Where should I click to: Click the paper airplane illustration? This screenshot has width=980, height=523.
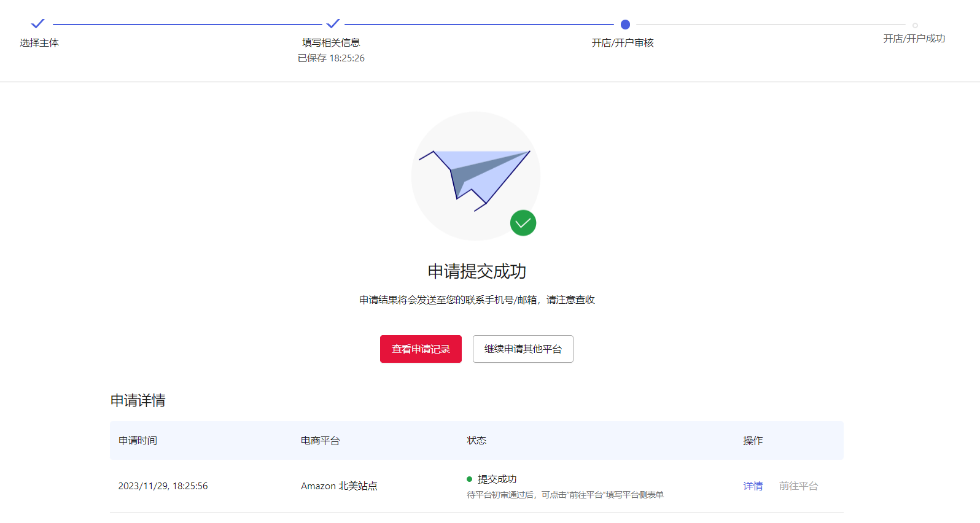[x=475, y=177]
